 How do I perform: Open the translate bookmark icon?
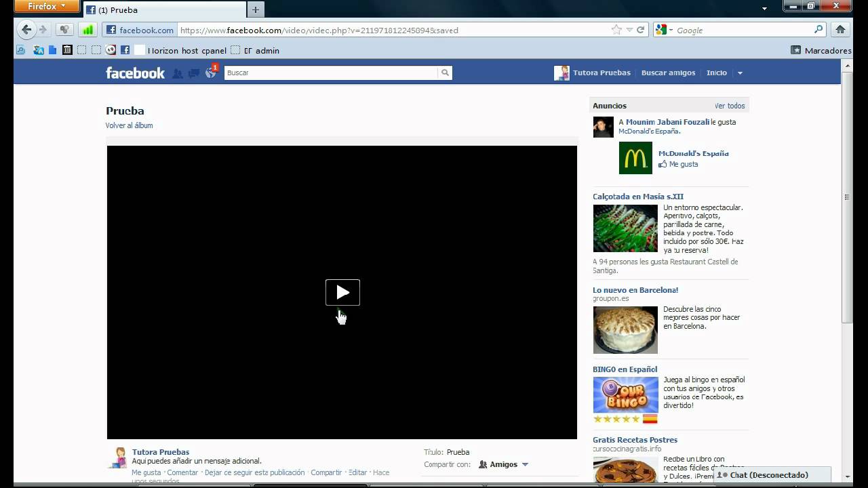coord(38,50)
